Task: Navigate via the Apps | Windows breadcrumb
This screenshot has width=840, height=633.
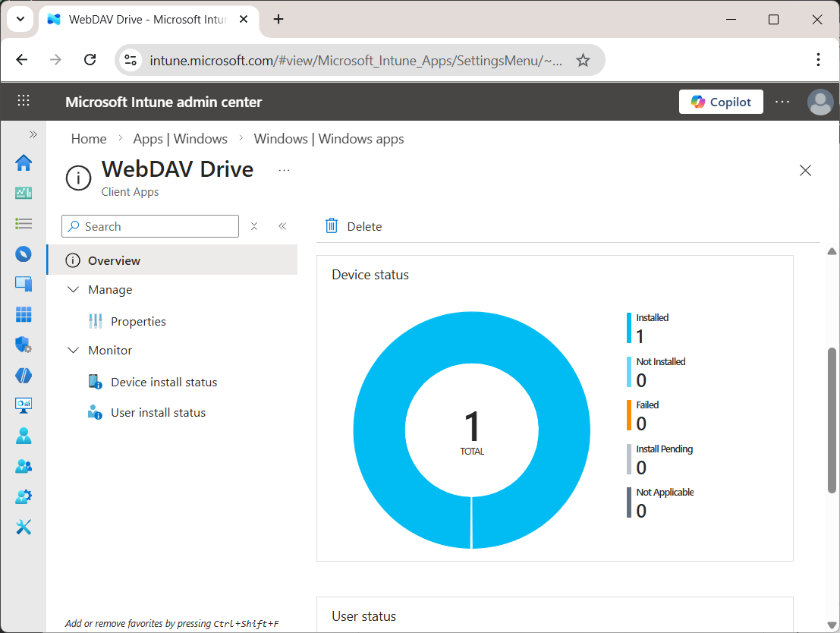Action: [181, 138]
